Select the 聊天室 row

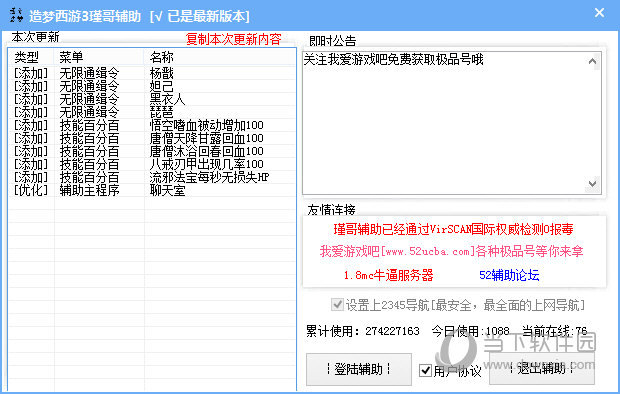[x=152, y=191]
